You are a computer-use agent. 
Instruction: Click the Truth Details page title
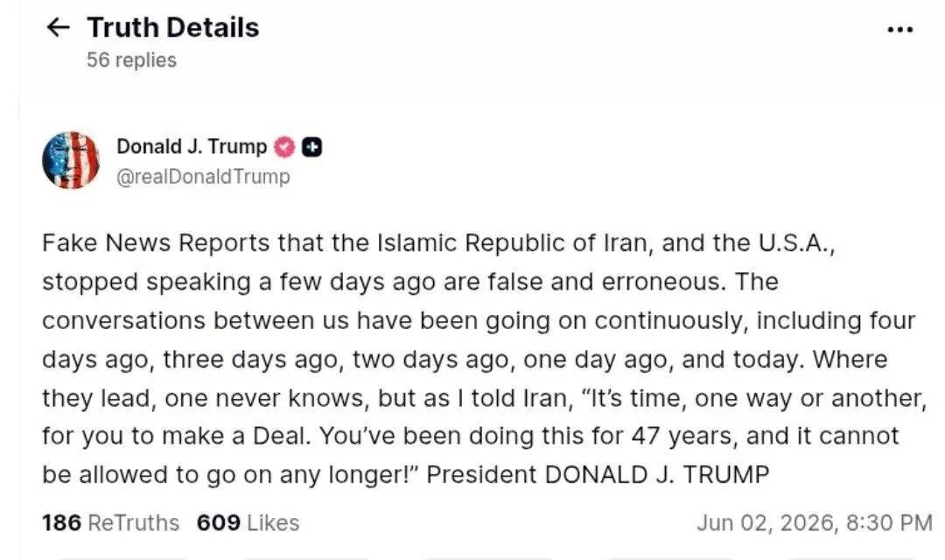(173, 28)
